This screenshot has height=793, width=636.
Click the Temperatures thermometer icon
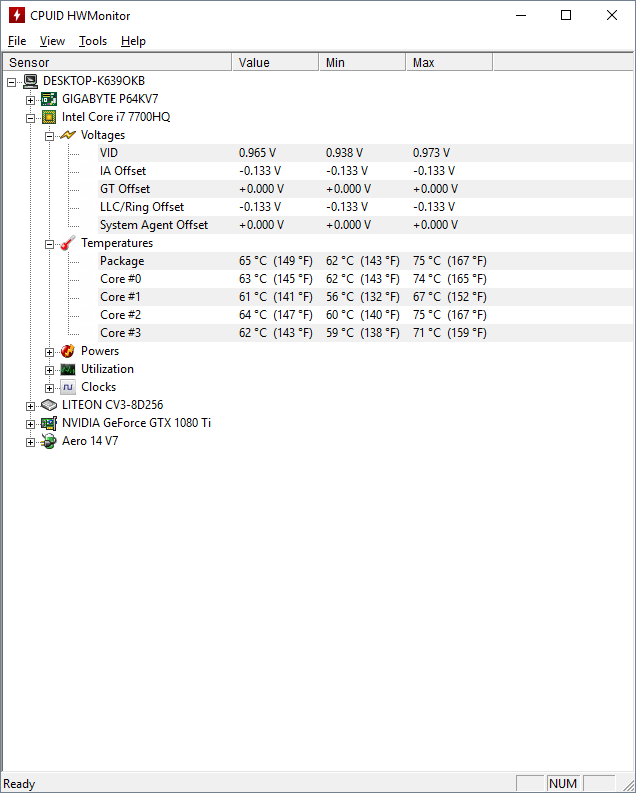point(68,243)
